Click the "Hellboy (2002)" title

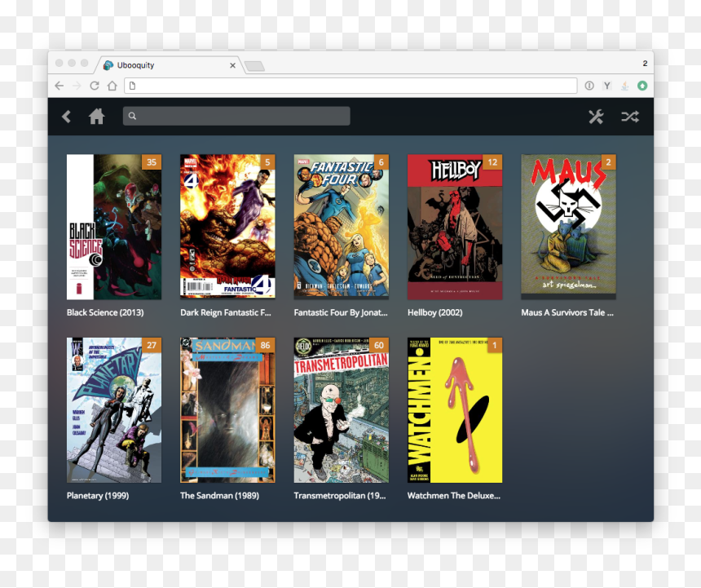(x=434, y=312)
